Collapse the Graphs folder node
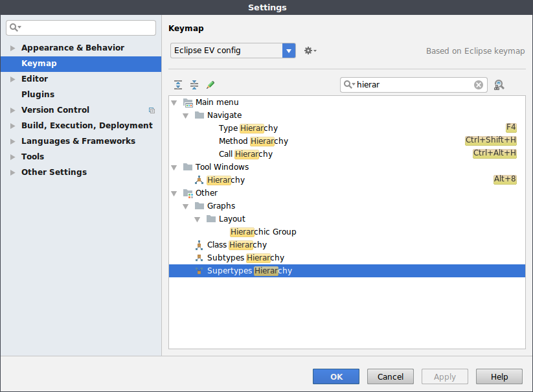 (x=186, y=207)
